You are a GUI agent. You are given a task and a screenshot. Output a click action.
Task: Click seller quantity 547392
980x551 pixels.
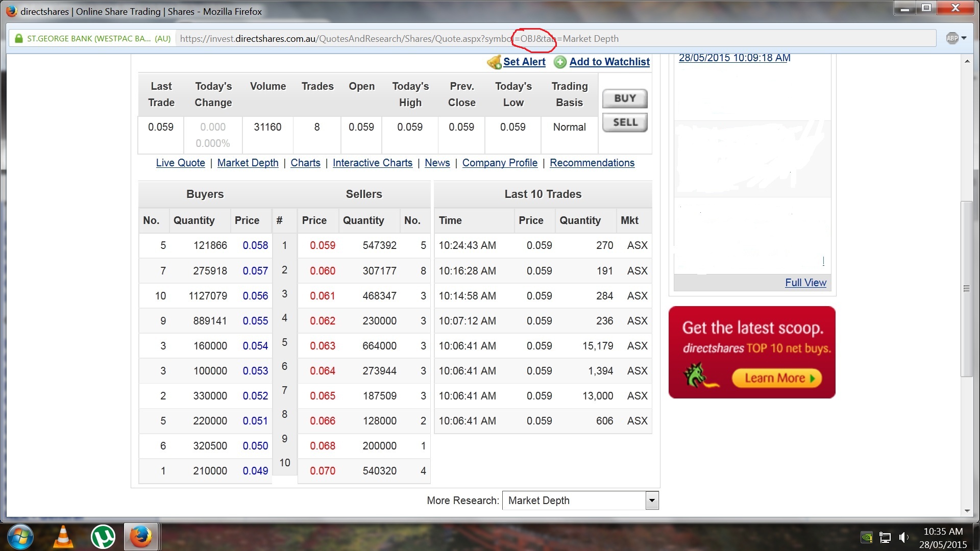point(379,245)
